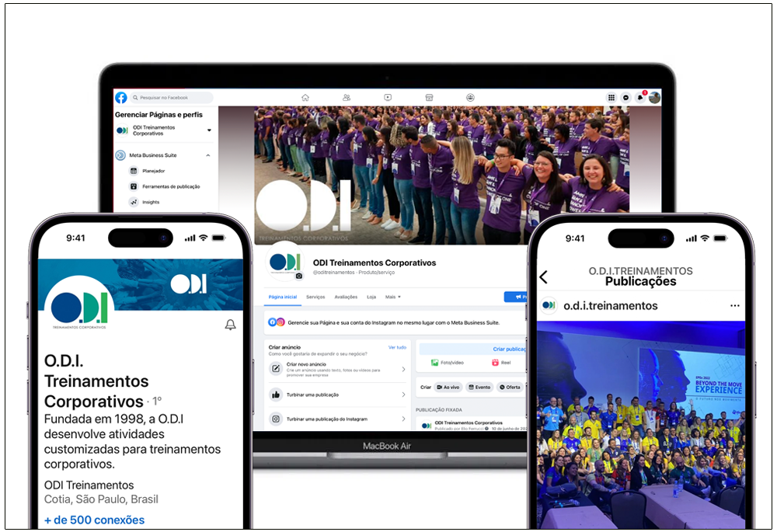This screenshot has height=532, width=777.
Task: Tap the '+ de 500 conexões' link
Action: [x=94, y=520]
